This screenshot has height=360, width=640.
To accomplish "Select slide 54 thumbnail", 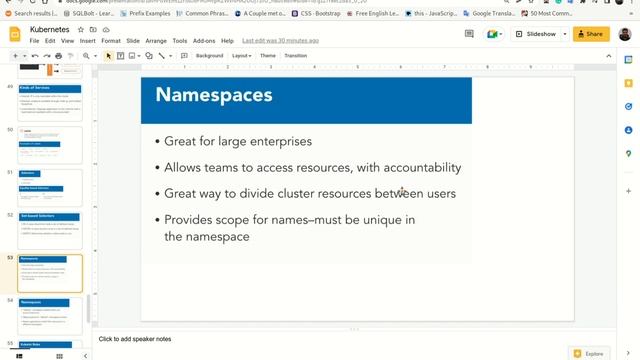I will click(x=50, y=316).
